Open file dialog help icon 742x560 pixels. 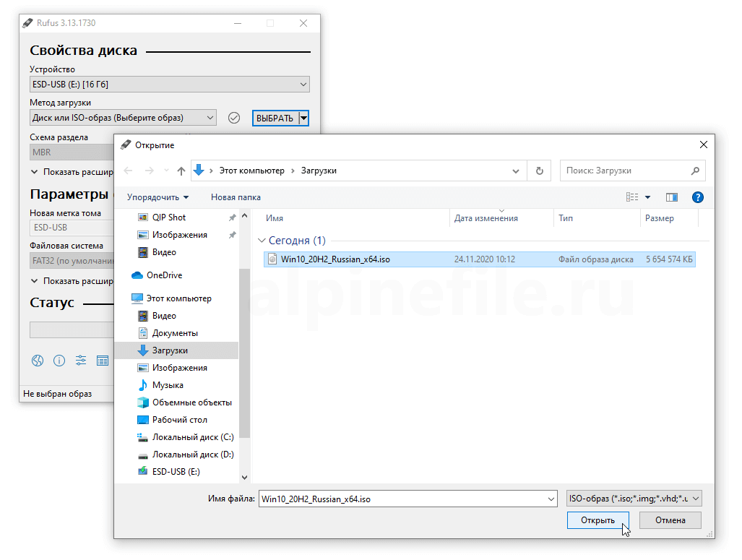697,197
